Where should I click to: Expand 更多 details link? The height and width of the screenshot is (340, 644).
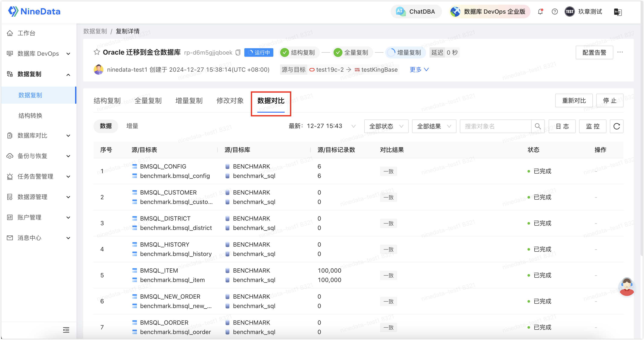tap(419, 70)
